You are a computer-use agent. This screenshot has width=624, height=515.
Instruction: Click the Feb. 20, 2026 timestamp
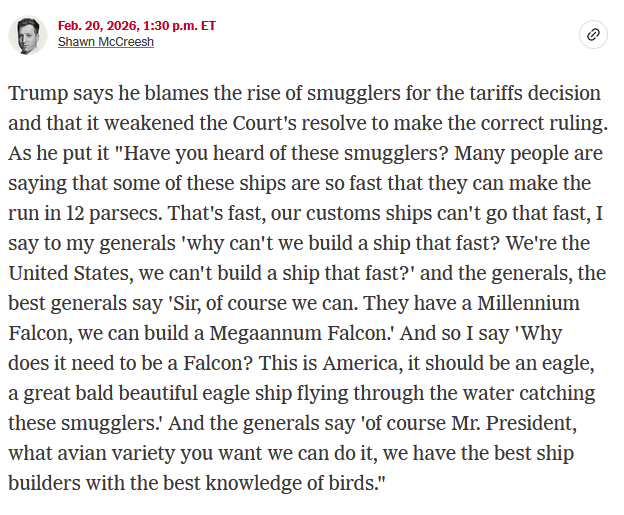(136, 25)
